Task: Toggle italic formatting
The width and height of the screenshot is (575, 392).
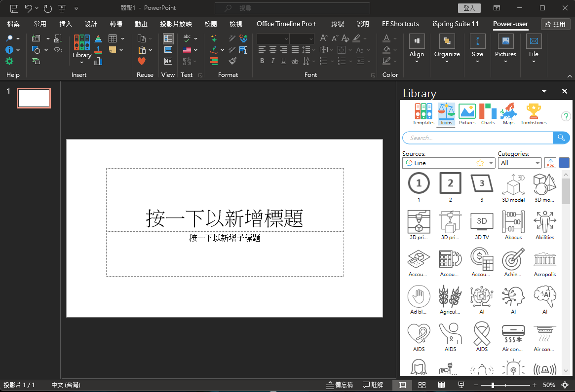Action: [272, 61]
